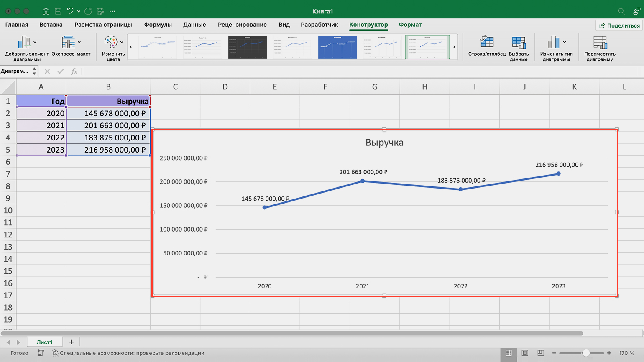Viewport: 644px width, 362px height.
Task: Open the Разработчик tab
Action: pos(319,25)
